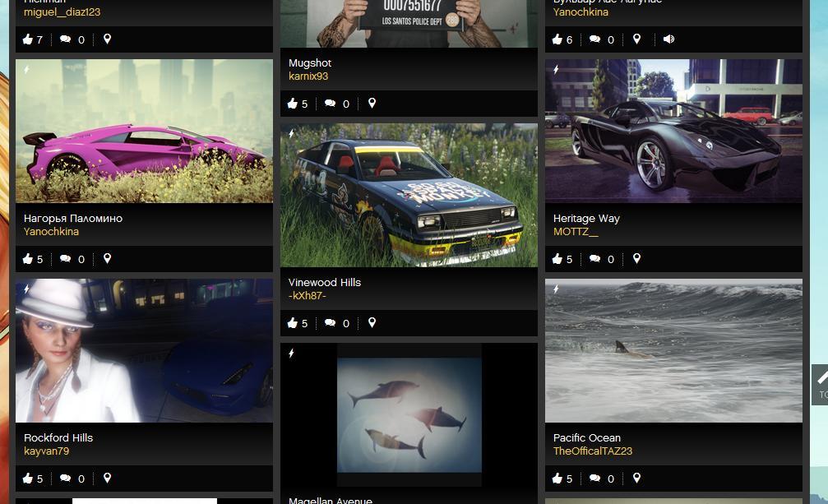Open the Pacific Ocean photo title
Viewport: 828px width, 504px height.
tap(587, 437)
